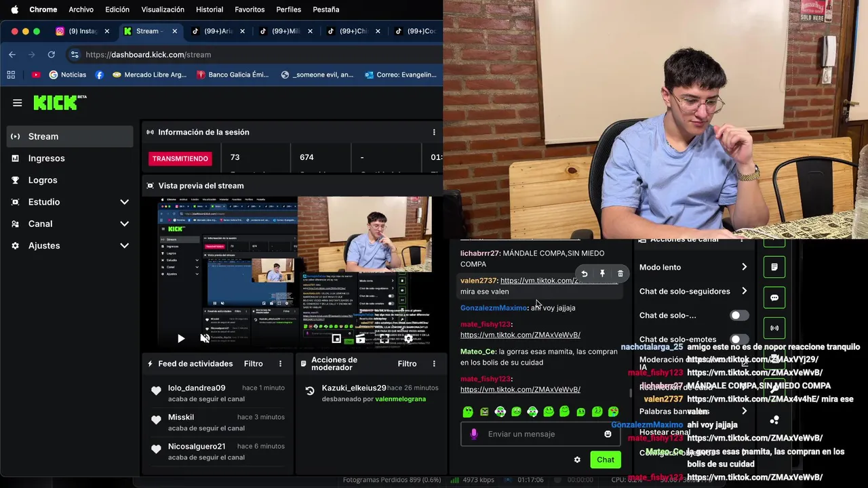Delete valen2737's chat message
This screenshot has width=868, height=488.
coord(620,274)
